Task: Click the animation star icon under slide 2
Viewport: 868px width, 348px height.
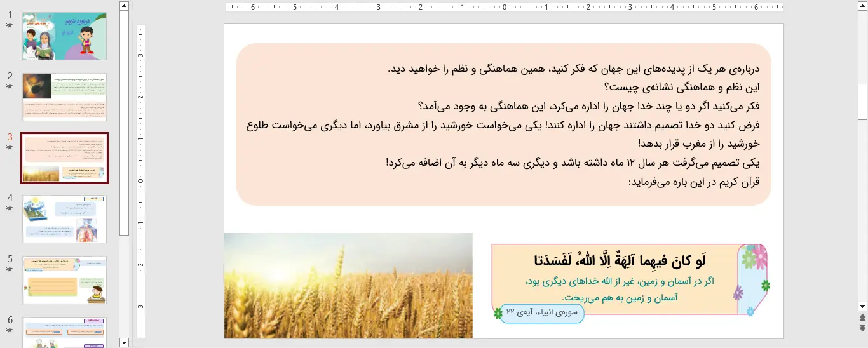Action: coord(10,86)
